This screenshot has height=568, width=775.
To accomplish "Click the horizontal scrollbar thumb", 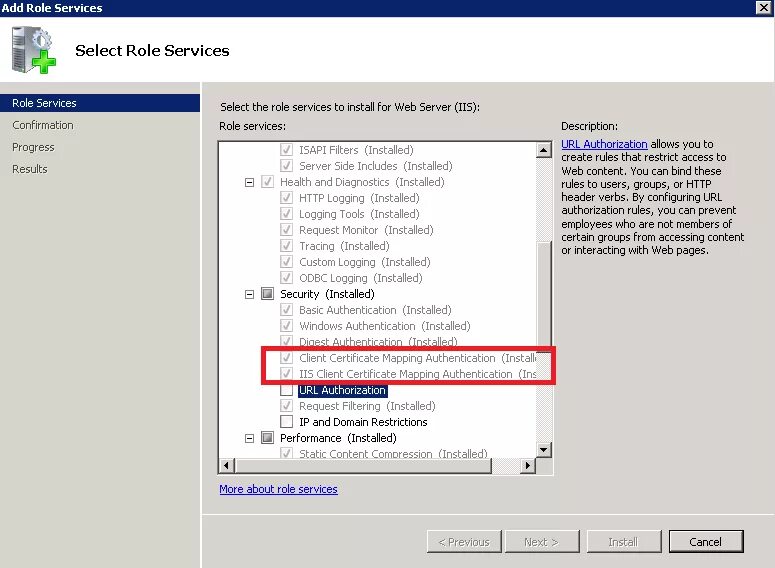I will point(363,465).
